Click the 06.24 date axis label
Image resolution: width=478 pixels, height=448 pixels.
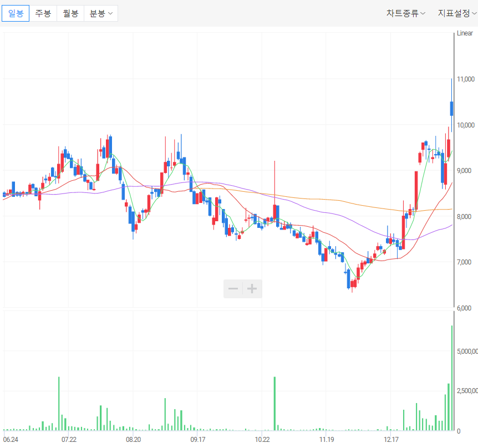(11, 440)
